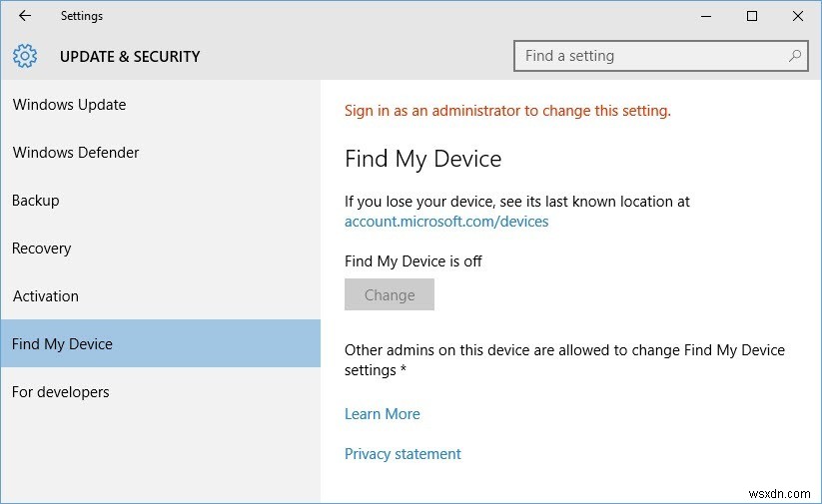
Task: Open the Recovery section
Action: click(x=42, y=249)
